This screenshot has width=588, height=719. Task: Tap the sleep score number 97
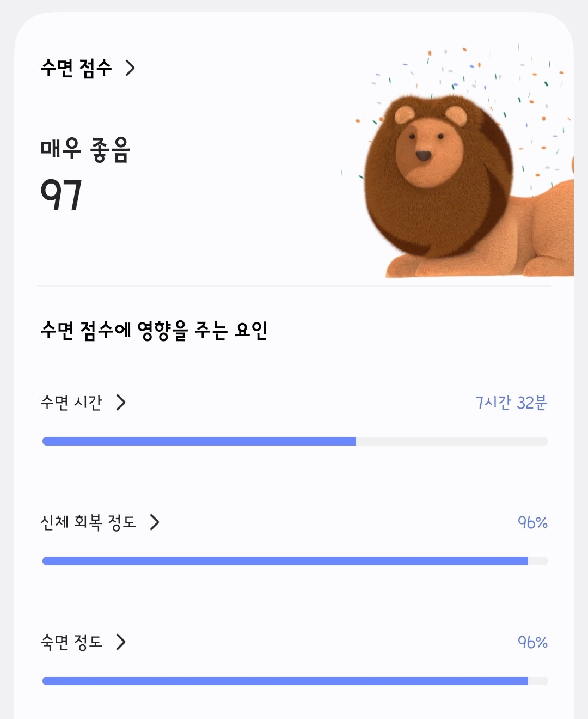(62, 196)
